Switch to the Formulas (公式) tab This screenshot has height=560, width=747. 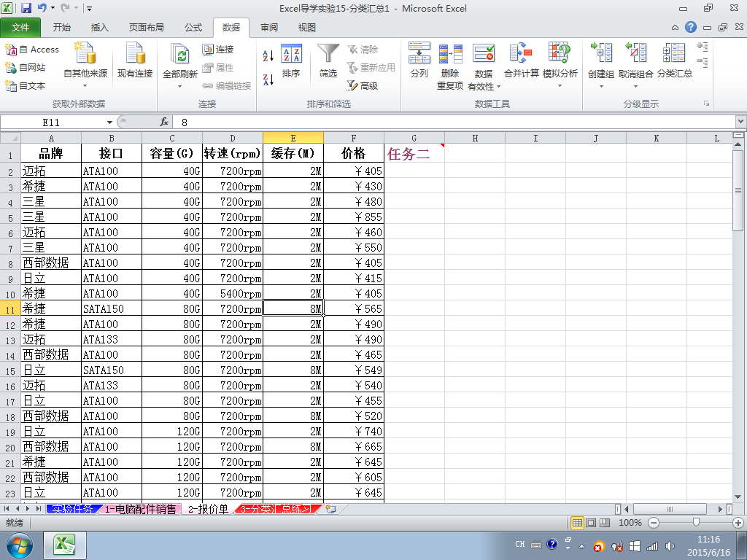pos(193,28)
